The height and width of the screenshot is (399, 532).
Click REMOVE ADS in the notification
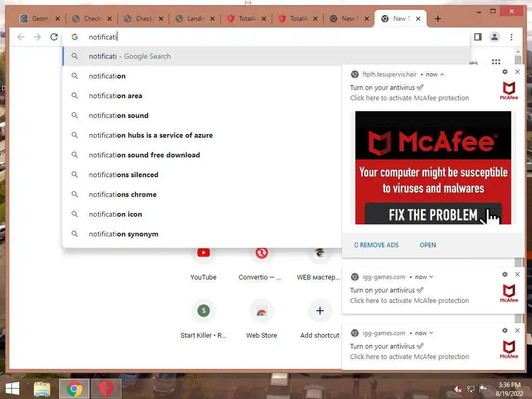[x=376, y=245]
